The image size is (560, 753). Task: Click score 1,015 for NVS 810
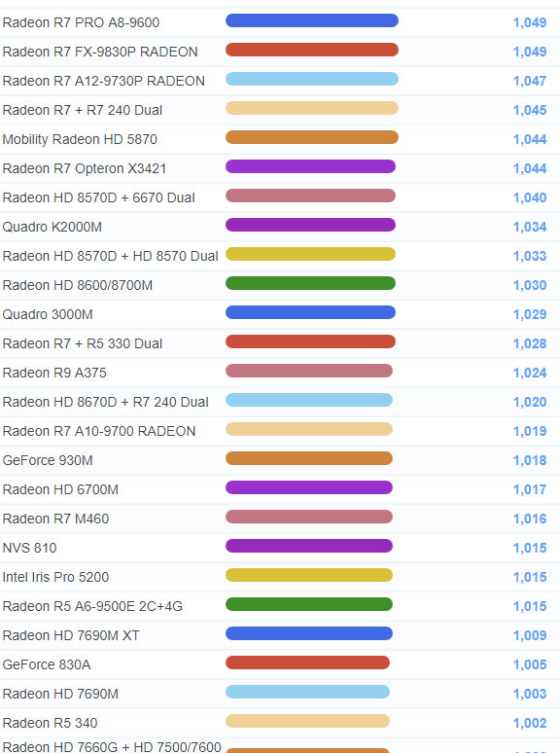530,548
